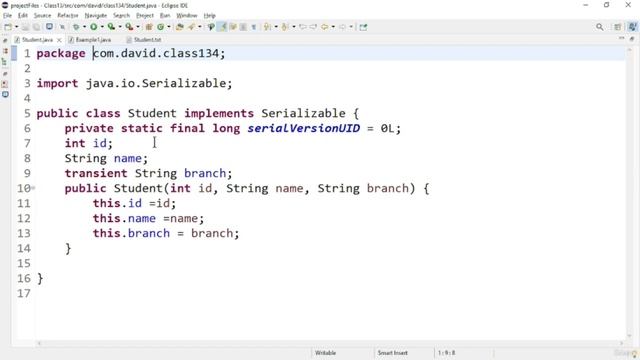Close the Student.java tab
640x360 pixels.
59,40
